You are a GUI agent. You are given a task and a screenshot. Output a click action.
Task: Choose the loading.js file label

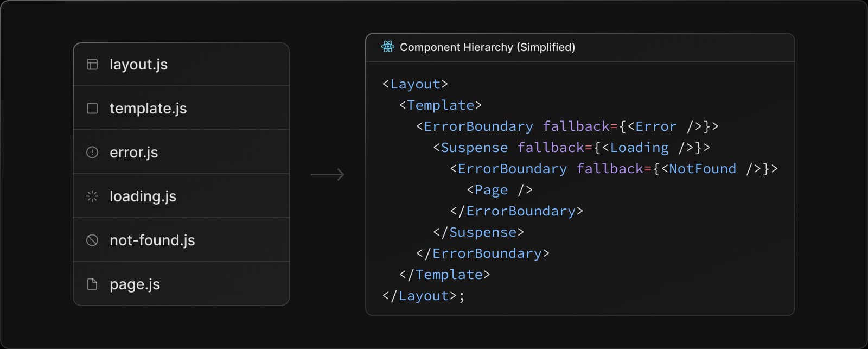click(x=143, y=196)
